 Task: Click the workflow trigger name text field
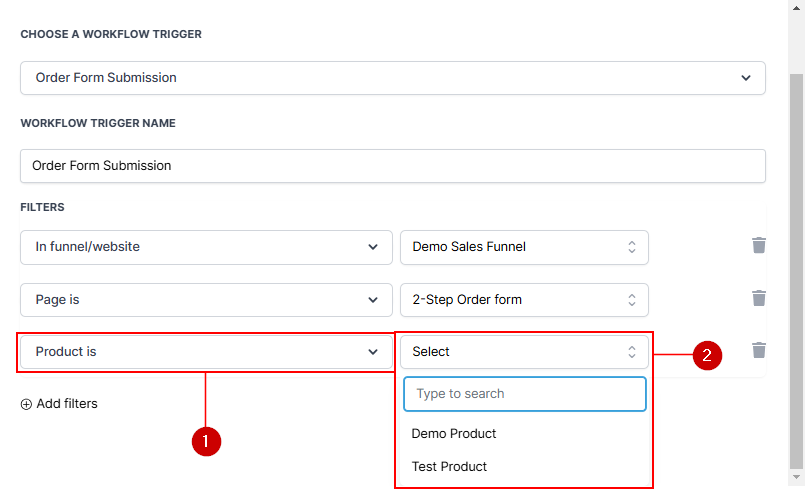click(x=392, y=166)
